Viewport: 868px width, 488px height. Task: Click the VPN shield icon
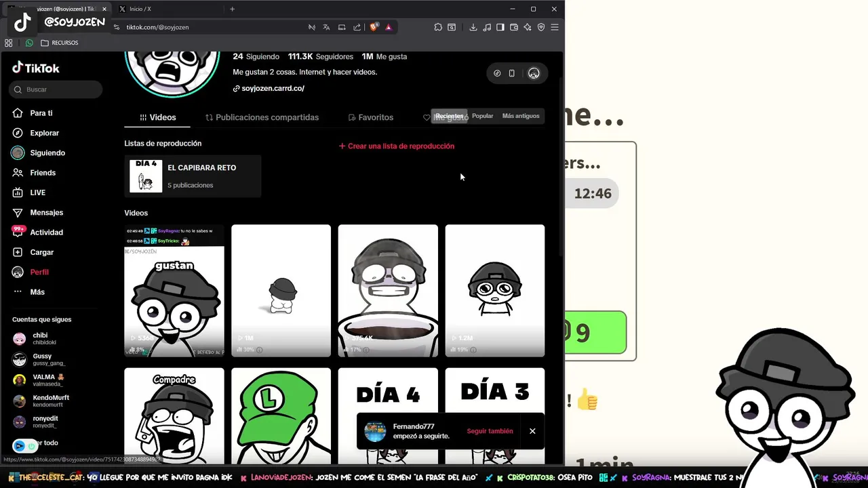click(x=541, y=27)
